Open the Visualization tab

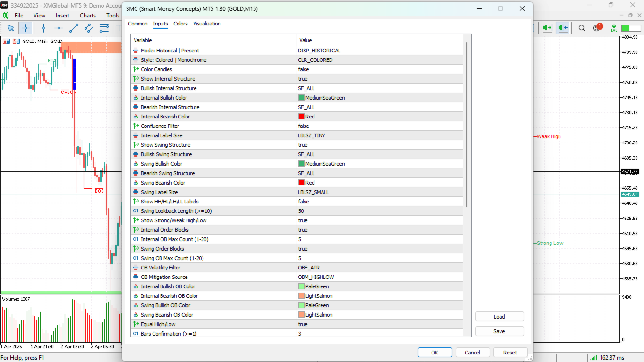[207, 24]
